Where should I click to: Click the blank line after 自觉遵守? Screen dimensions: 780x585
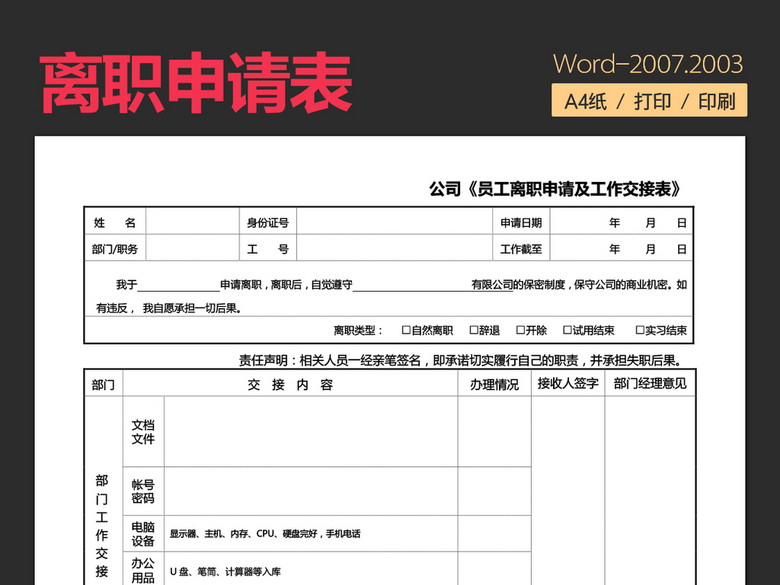coord(412,286)
